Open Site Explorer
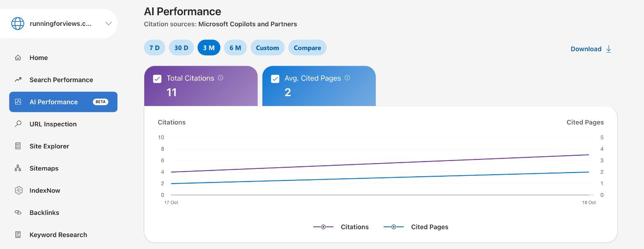Viewport: 644px width, 249px height. (x=49, y=146)
